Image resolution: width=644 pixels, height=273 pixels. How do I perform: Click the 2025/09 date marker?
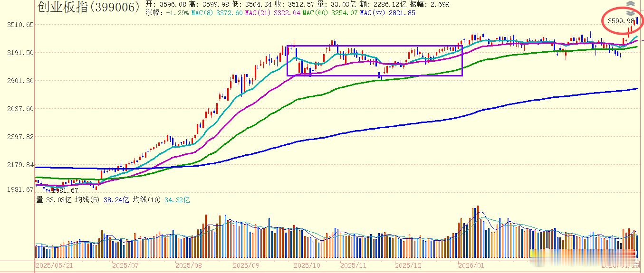[246, 265]
